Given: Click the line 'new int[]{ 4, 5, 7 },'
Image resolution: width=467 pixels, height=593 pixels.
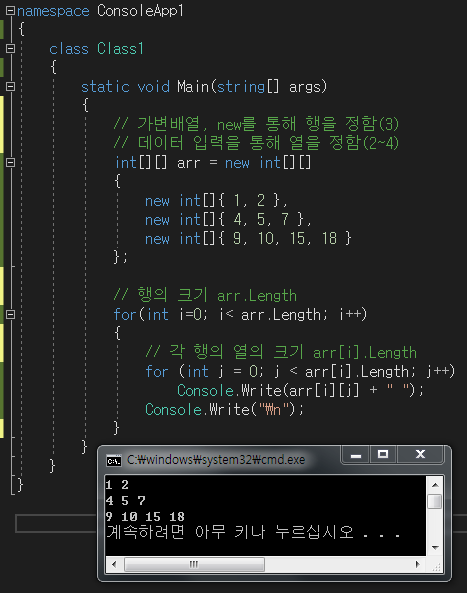Looking at the screenshot, I should (x=228, y=219).
